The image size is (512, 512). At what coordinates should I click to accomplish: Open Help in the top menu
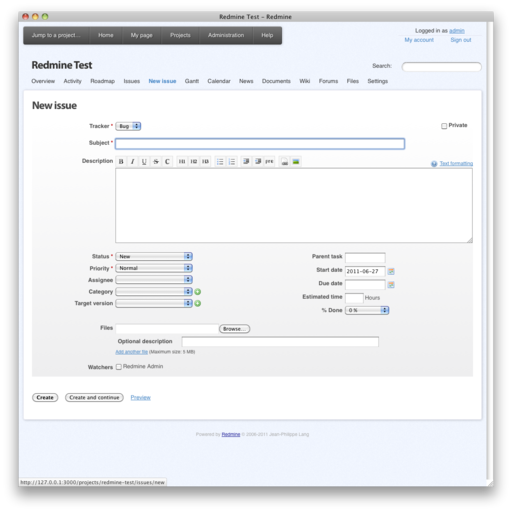tap(267, 35)
